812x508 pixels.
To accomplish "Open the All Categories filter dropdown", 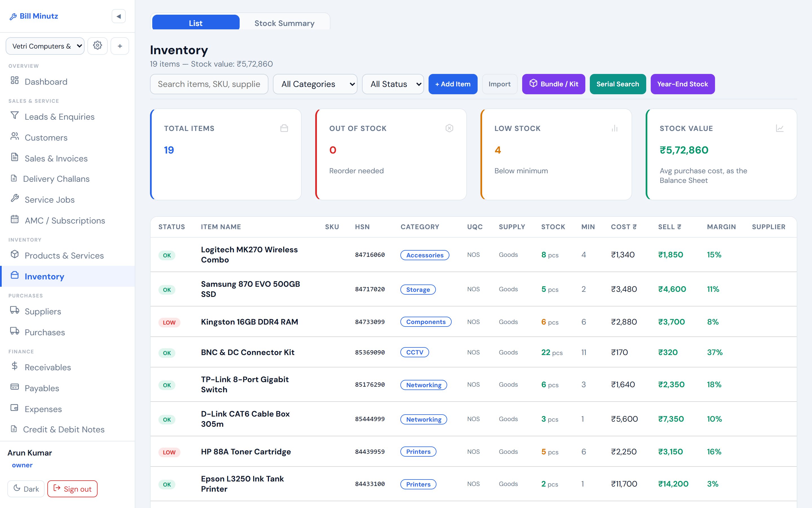I will 315,84.
